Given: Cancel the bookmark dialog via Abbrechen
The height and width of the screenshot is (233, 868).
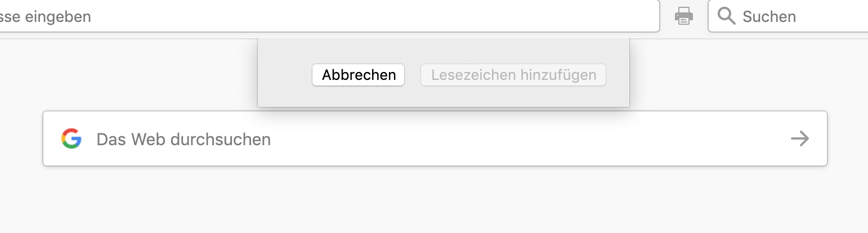Looking at the screenshot, I should coord(359,75).
